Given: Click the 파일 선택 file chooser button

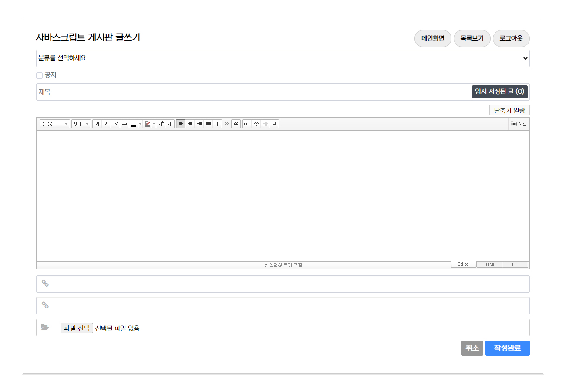Looking at the screenshot, I should click(77, 328).
